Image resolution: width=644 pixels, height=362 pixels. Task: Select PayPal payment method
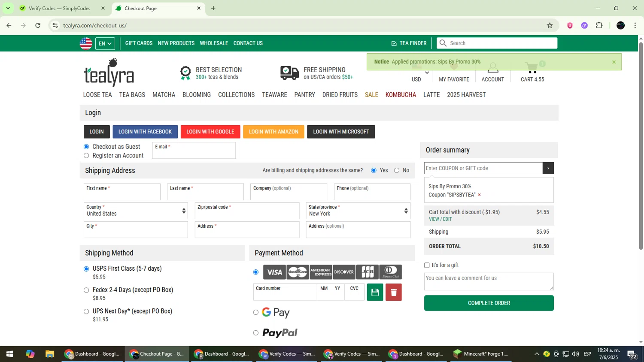point(256,333)
